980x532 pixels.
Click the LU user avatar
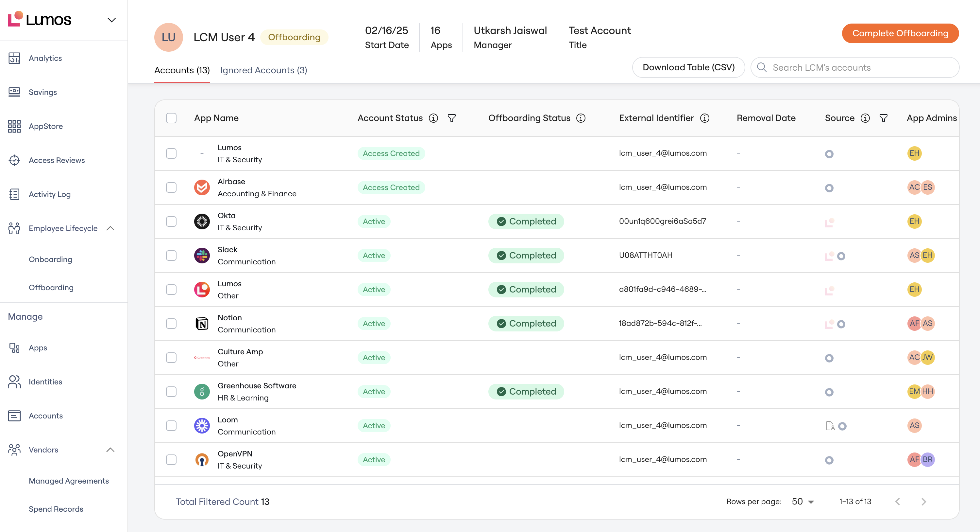[x=169, y=37]
